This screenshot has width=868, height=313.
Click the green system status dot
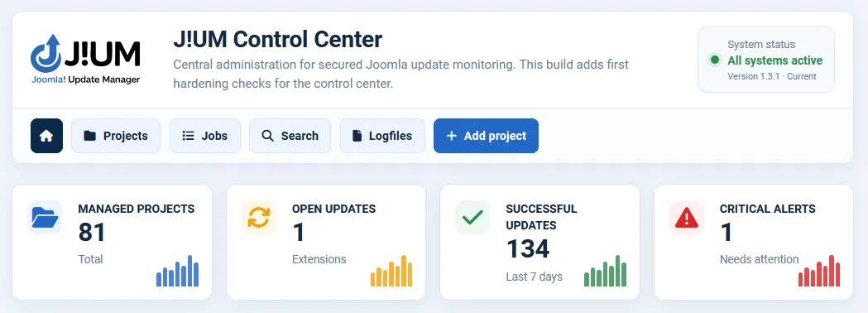click(x=715, y=60)
